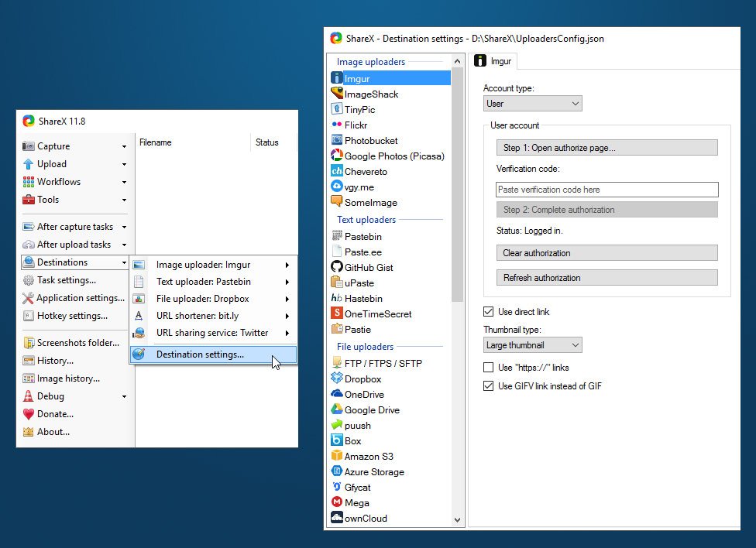Click the Imgur icon in uploaders list
756x548 pixels.
tap(337, 77)
